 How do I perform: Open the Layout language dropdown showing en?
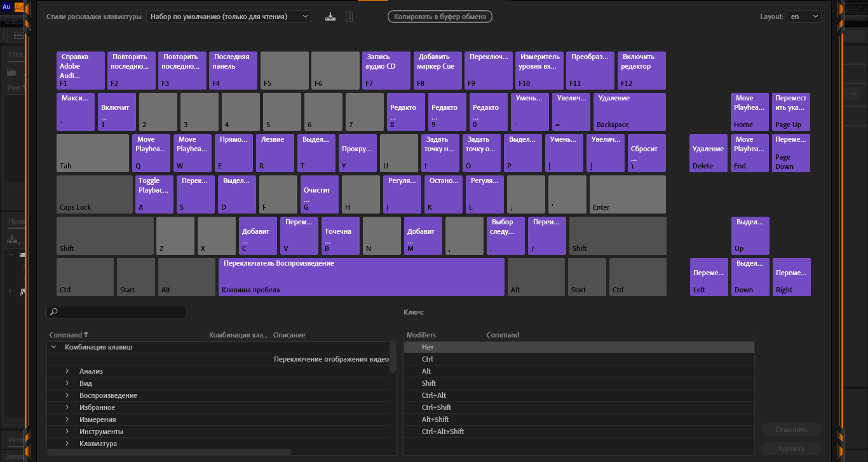tap(803, 17)
